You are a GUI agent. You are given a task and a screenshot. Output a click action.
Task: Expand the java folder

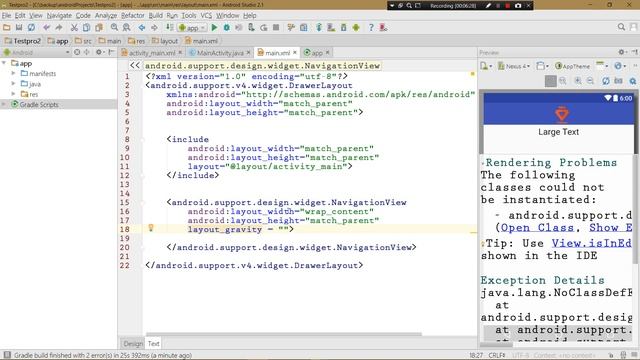13,83
